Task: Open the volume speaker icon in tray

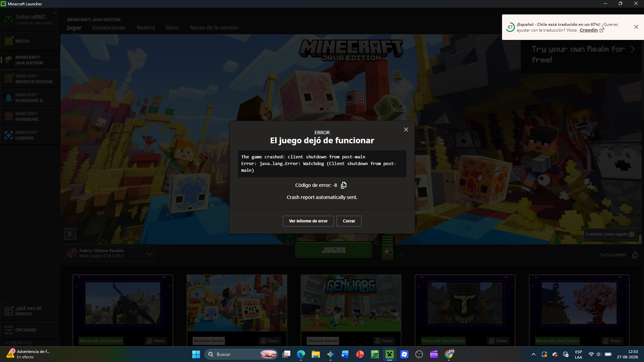Action: [599, 354]
